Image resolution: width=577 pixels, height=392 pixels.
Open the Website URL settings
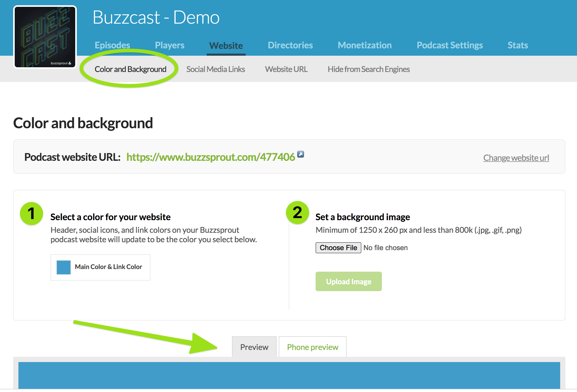(x=286, y=69)
